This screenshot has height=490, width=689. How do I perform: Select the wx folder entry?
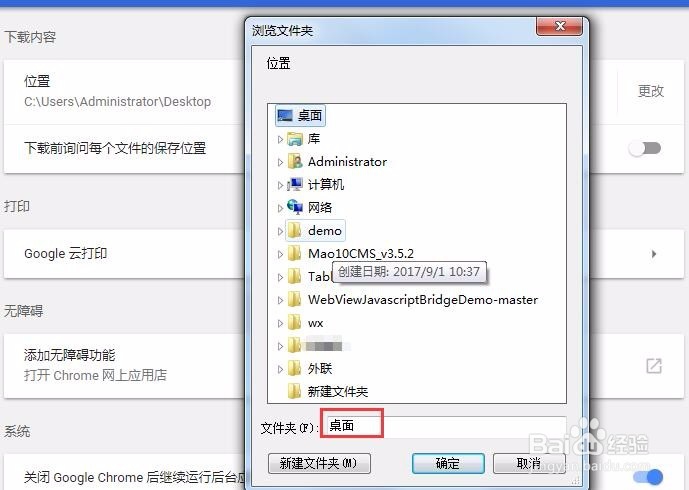point(306,323)
